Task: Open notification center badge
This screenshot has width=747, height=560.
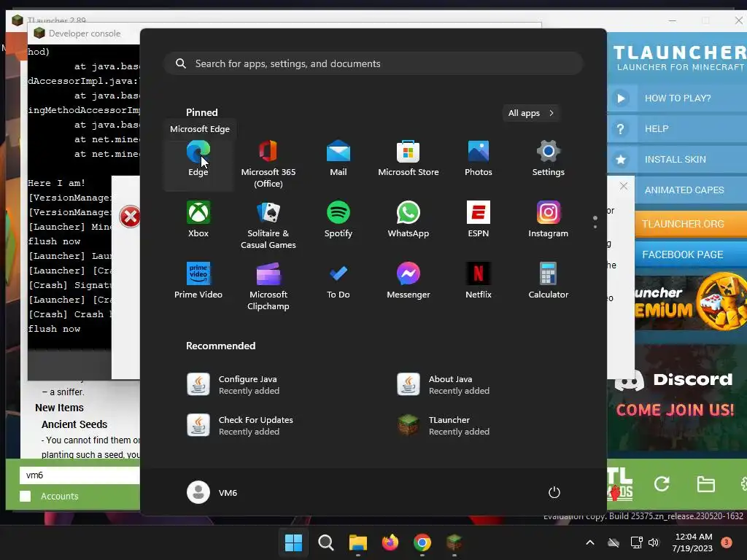Action: (x=727, y=542)
